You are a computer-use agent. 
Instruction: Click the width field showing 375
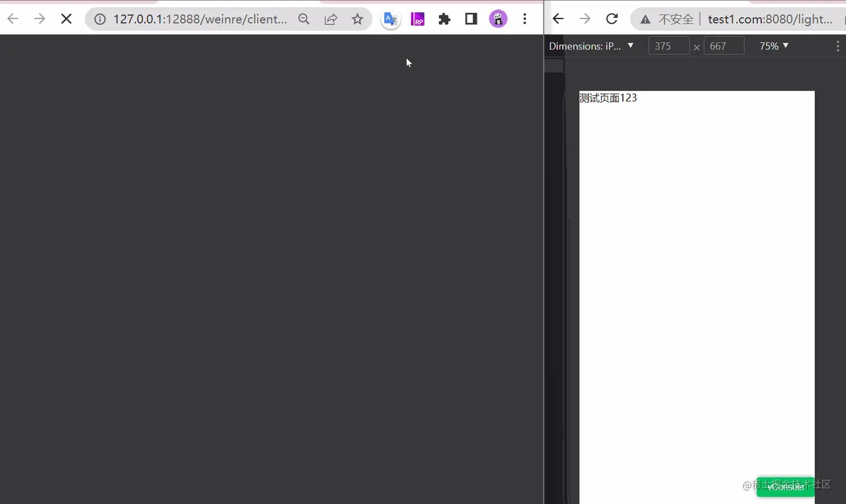[x=669, y=46]
